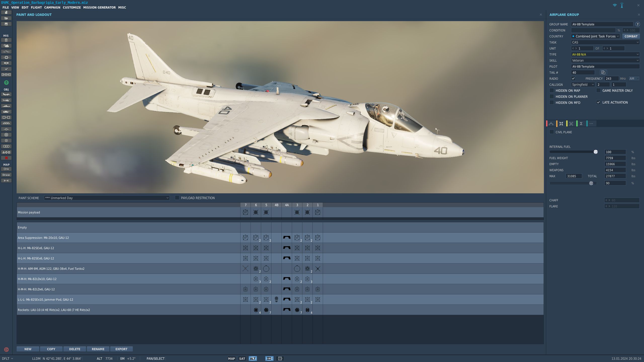
Task: Open the weather settings icon in sidebar
Action: [x=6, y=46]
